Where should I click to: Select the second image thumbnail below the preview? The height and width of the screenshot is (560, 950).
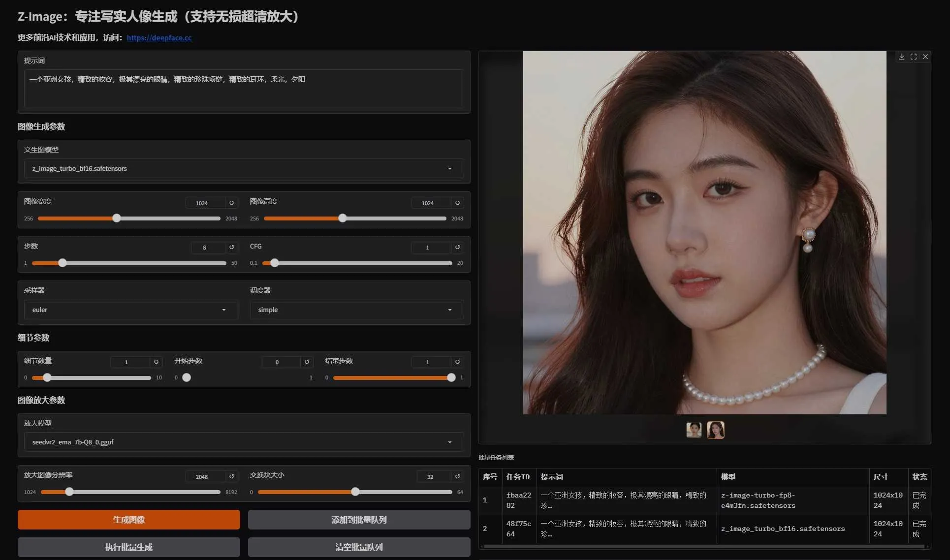pos(716,430)
